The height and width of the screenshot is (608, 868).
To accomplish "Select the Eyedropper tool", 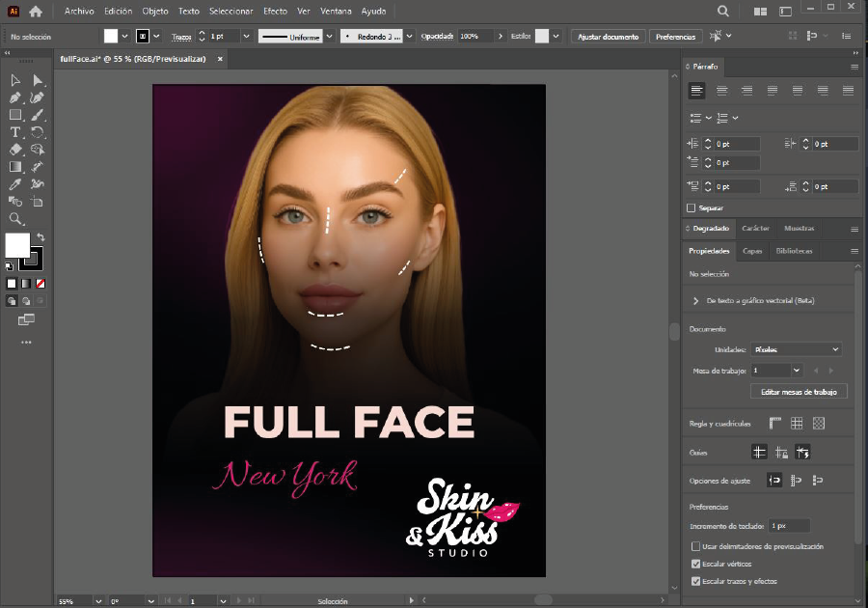I will pyautogui.click(x=15, y=184).
